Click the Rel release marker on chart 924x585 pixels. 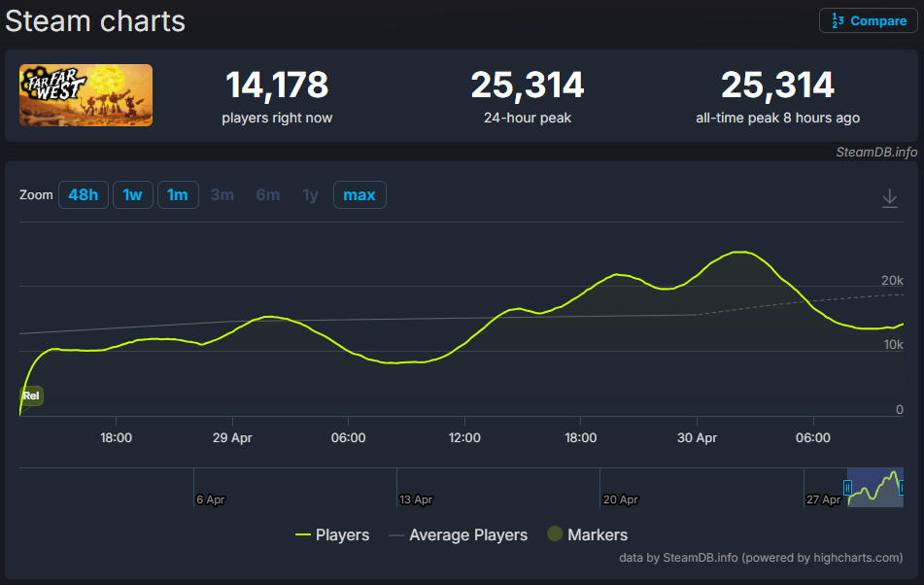[x=31, y=396]
